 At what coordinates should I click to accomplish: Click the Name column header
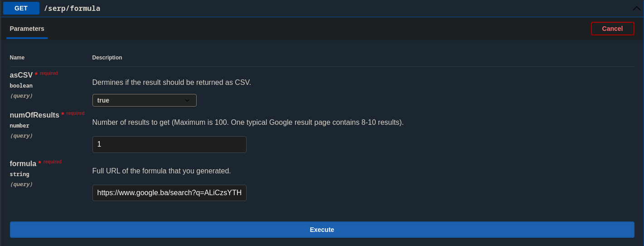click(x=17, y=58)
